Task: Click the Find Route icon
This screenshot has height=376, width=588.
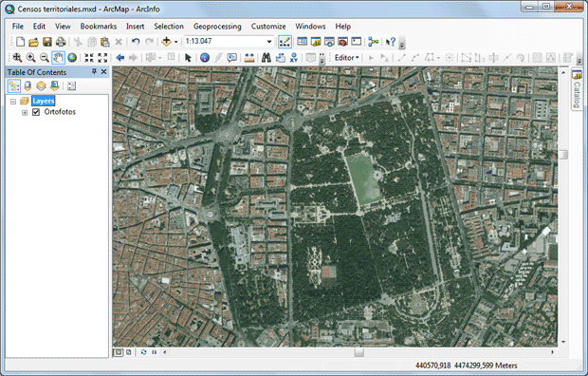Action: click(280, 58)
